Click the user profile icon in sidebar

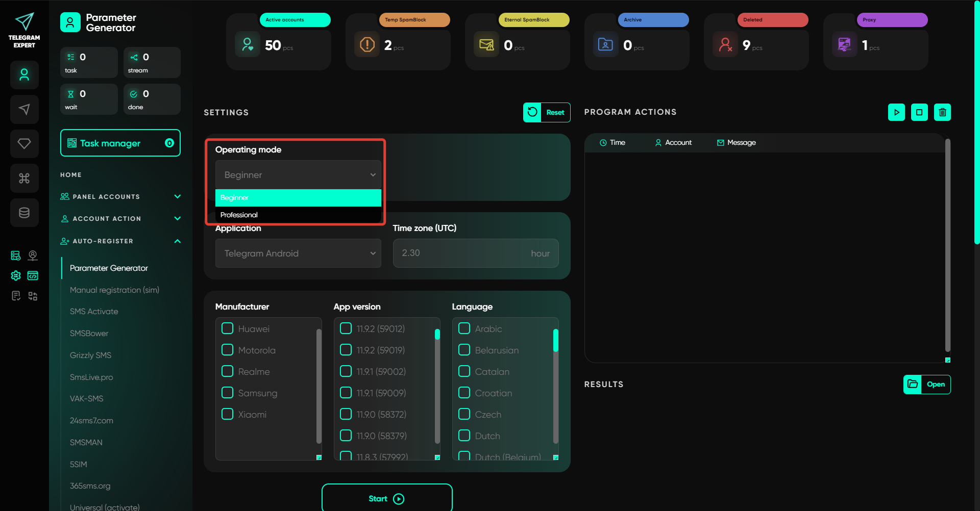24,75
